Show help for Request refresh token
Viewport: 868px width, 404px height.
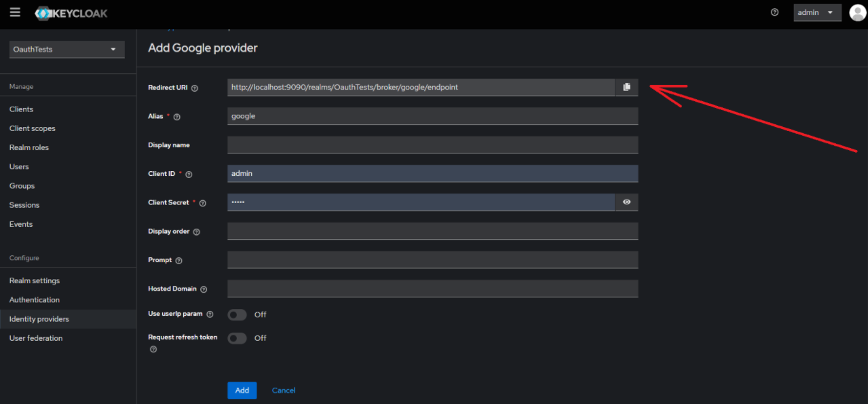pos(153,349)
